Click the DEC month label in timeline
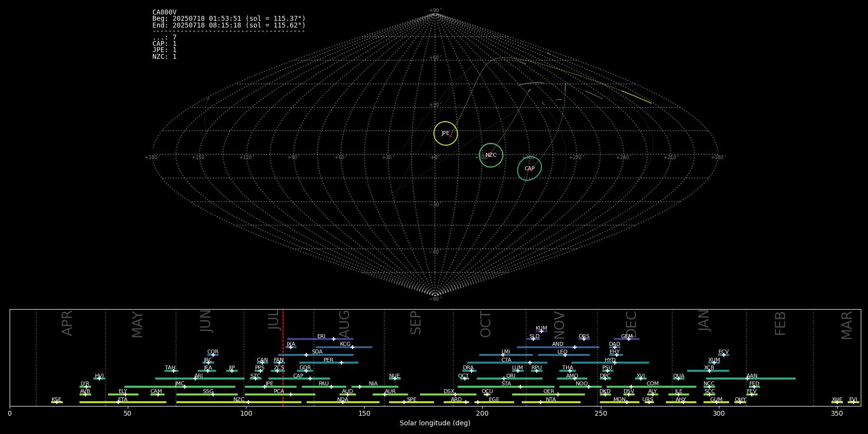Image resolution: width=868 pixels, height=434 pixels. point(631,324)
